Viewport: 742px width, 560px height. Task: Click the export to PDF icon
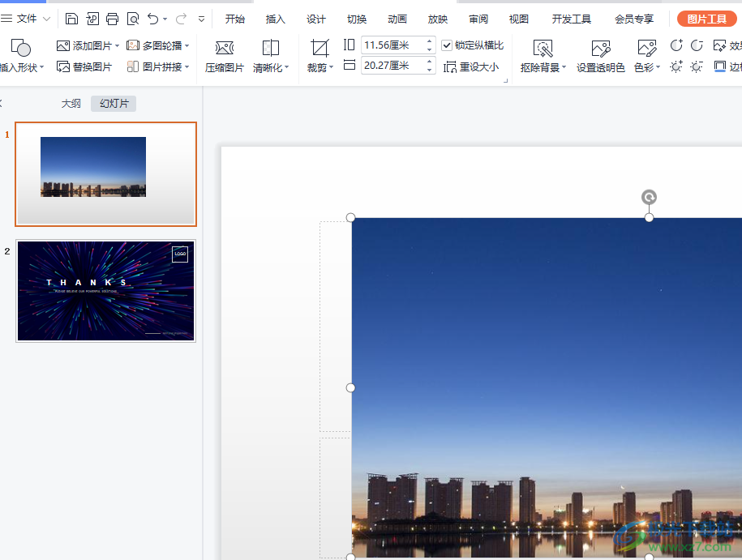92,19
